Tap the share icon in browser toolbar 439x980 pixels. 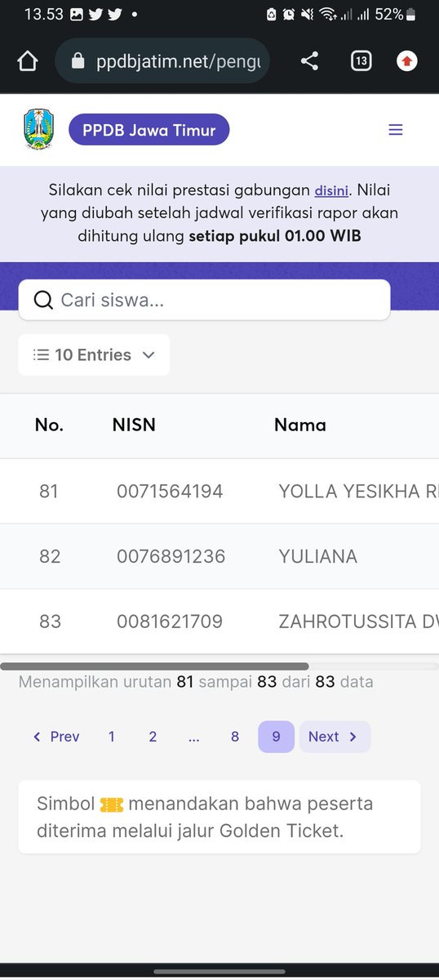pos(309,61)
